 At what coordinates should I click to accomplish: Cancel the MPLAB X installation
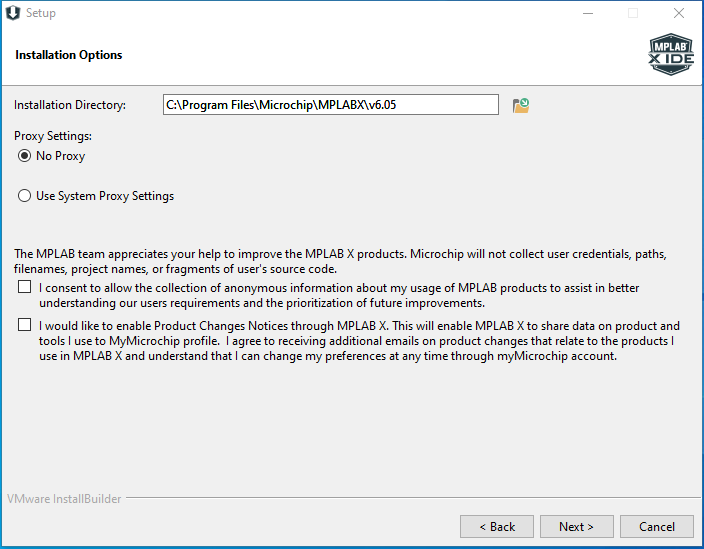pyautogui.click(x=657, y=527)
